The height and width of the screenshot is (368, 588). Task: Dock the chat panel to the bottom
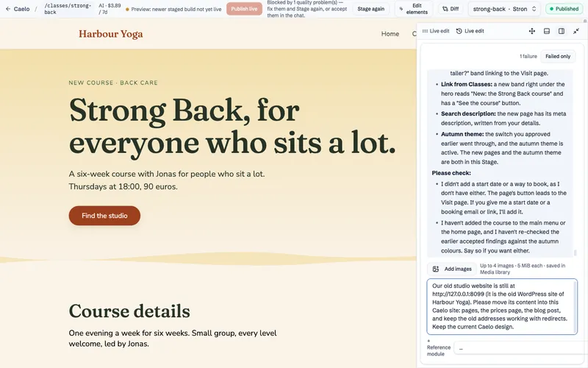click(x=547, y=31)
